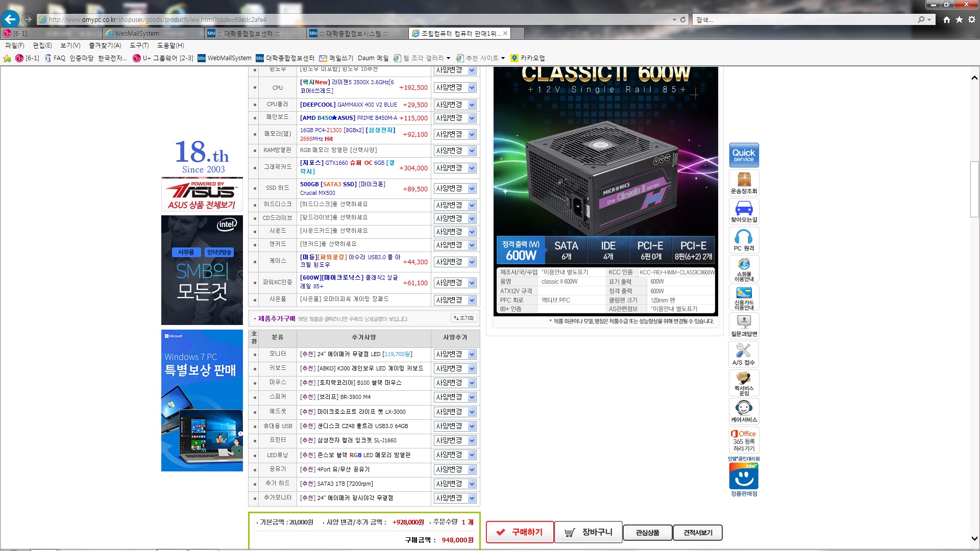Click the 장바구니 cart button
This screenshot has width=980, height=551.
point(588,532)
